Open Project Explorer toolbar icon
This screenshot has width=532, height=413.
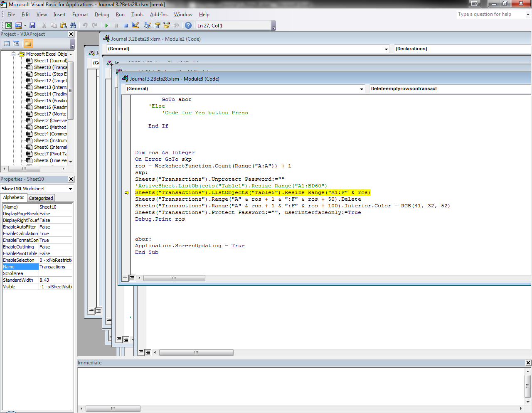(x=147, y=25)
